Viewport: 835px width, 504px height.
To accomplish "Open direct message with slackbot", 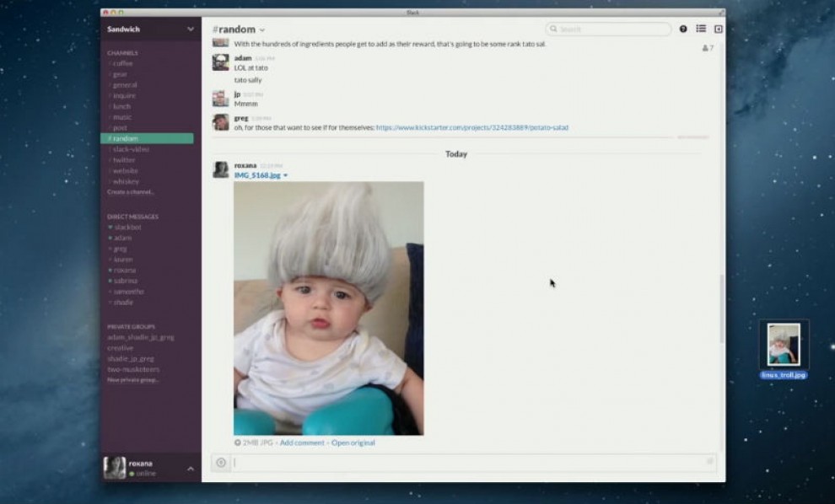I will pyautogui.click(x=128, y=228).
